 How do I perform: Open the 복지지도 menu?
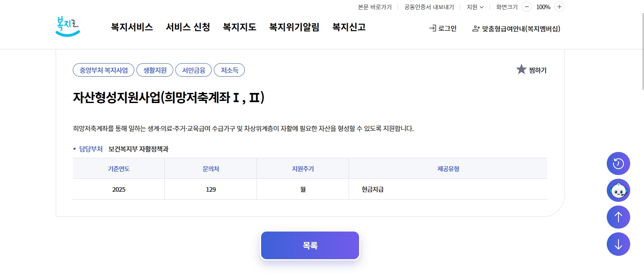[x=239, y=27]
